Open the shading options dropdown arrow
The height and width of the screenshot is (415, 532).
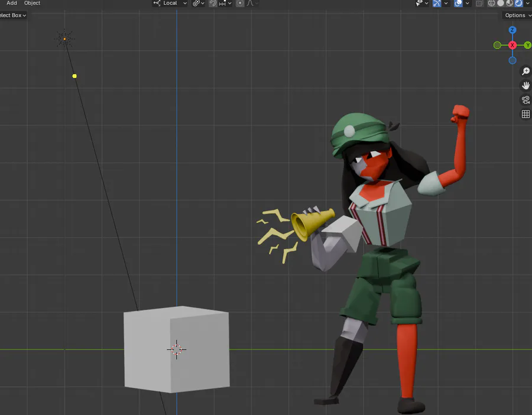(x=528, y=4)
